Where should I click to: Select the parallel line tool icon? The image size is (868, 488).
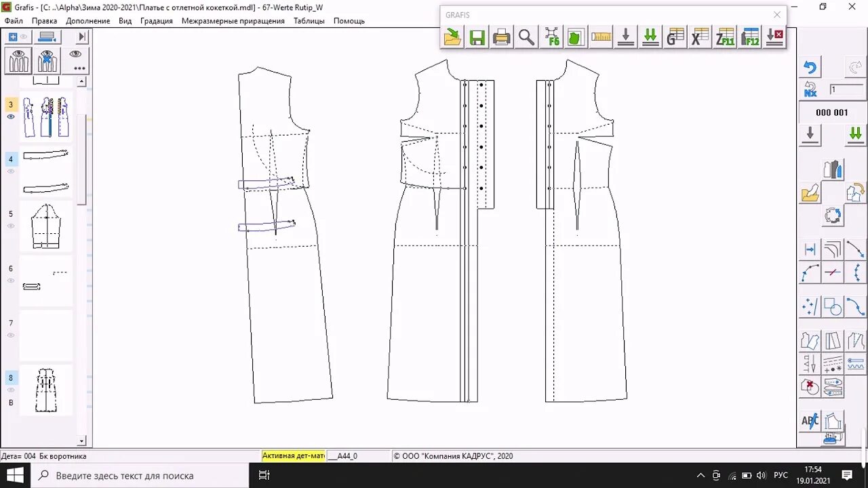coord(810,249)
